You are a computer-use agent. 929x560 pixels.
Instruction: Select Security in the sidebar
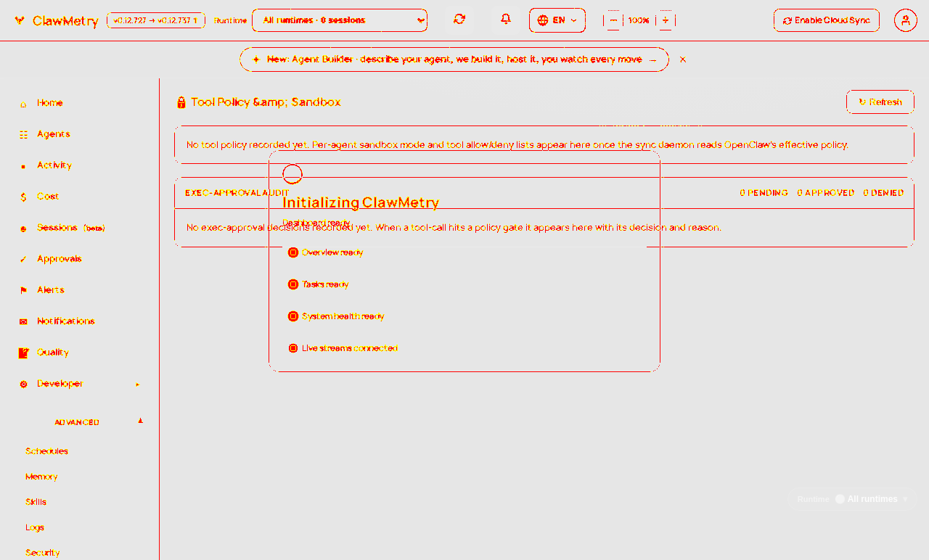pos(43,553)
